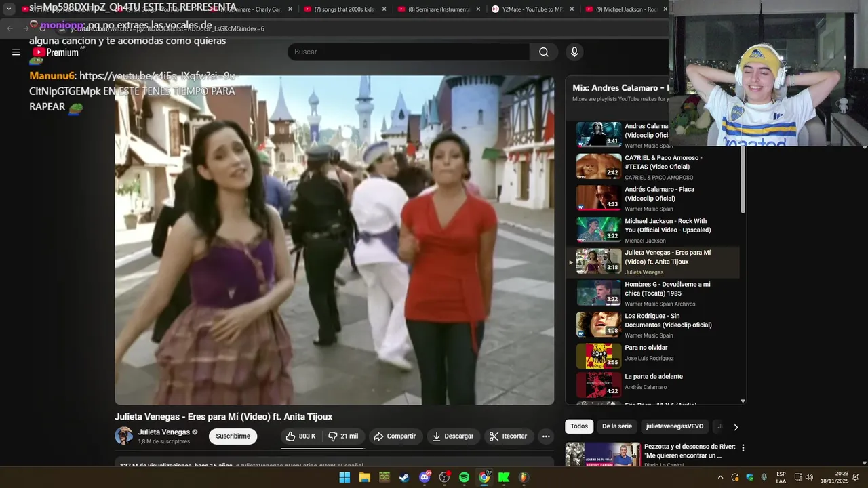Go to YouTube Premium home logo
This screenshot has height=488, width=868.
point(56,52)
